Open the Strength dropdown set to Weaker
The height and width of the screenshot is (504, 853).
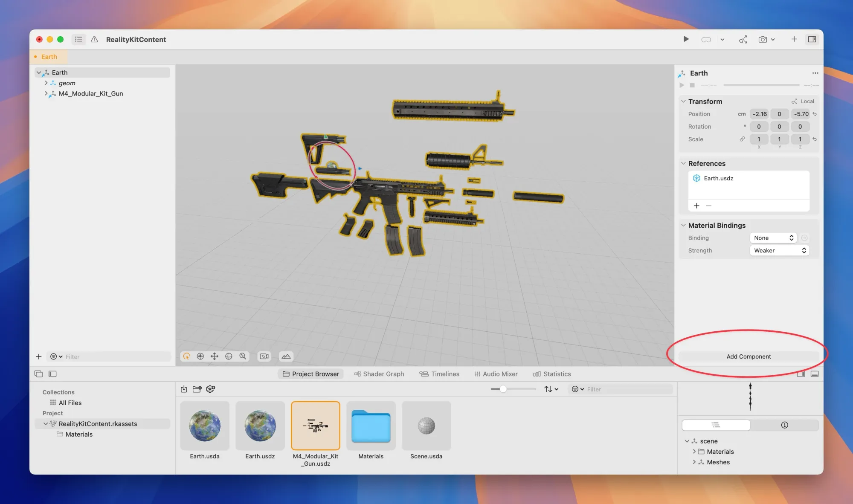779,250
